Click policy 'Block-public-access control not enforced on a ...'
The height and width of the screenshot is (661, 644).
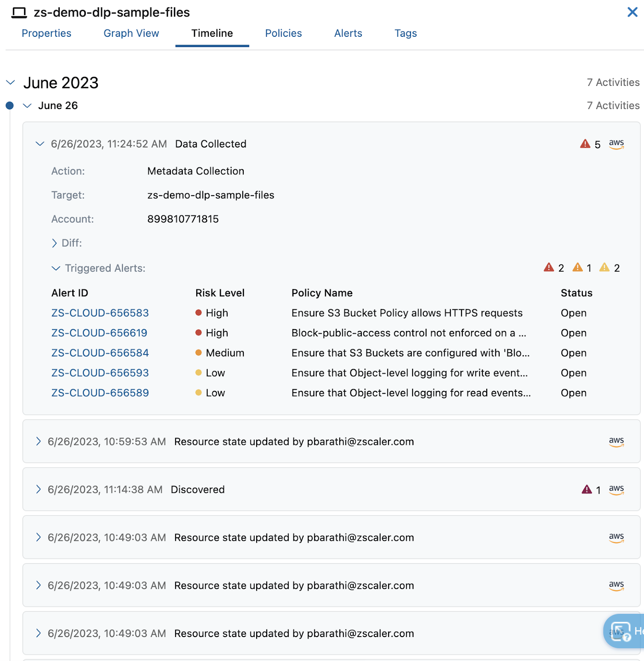tap(409, 333)
